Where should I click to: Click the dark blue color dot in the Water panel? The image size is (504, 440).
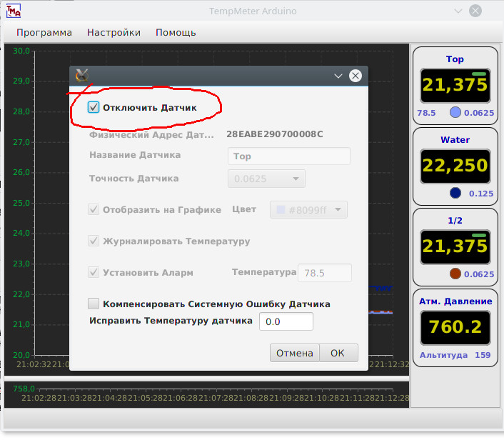[455, 193]
